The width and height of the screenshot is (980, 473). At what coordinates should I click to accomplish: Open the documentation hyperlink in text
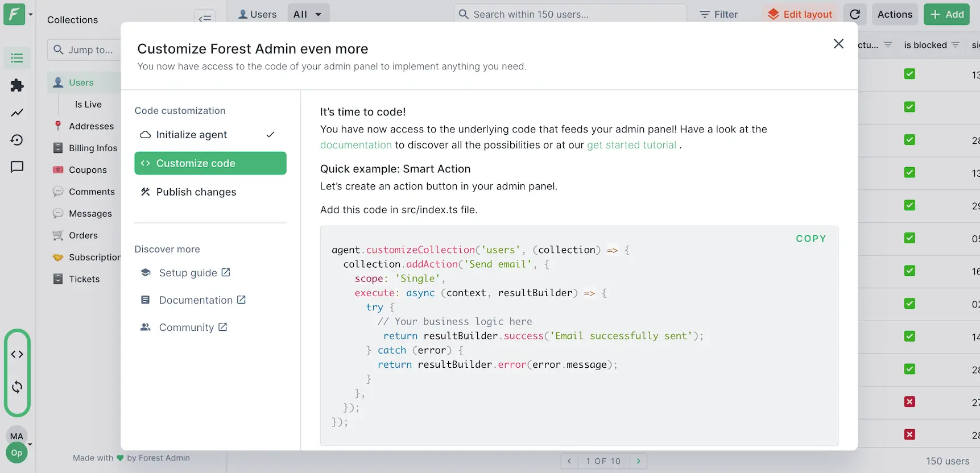pyautogui.click(x=356, y=145)
